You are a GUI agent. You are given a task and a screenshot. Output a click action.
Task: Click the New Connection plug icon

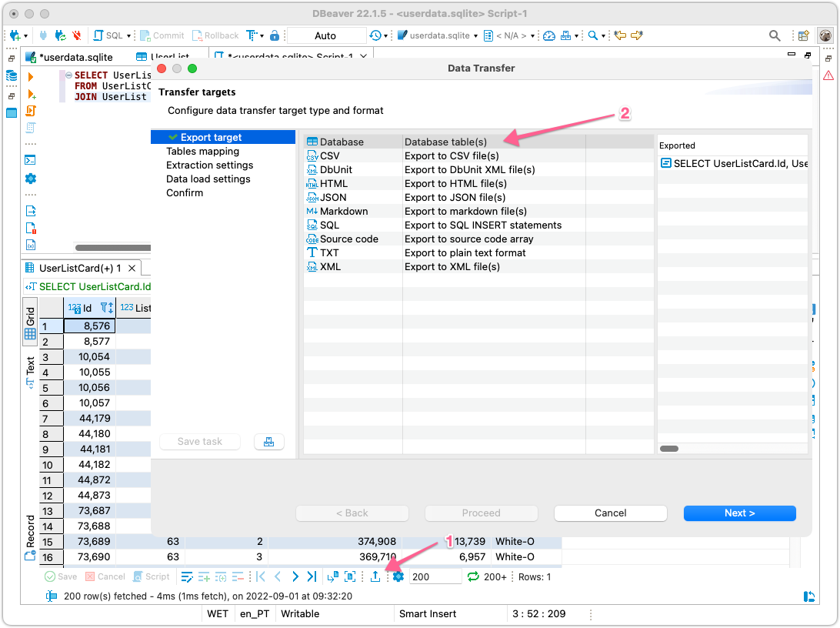point(15,35)
